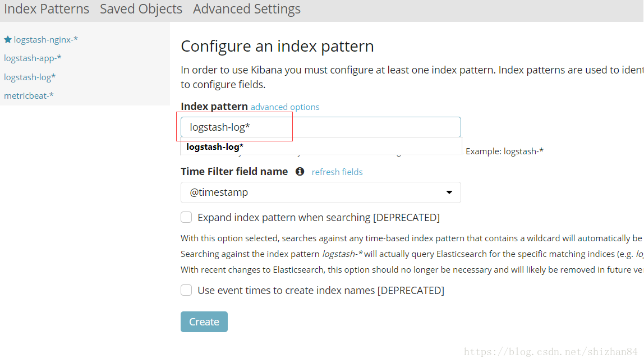Select the metricbeat-* index pattern
The height and width of the screenshot is (363, 644).
click(x=29, y=96)
